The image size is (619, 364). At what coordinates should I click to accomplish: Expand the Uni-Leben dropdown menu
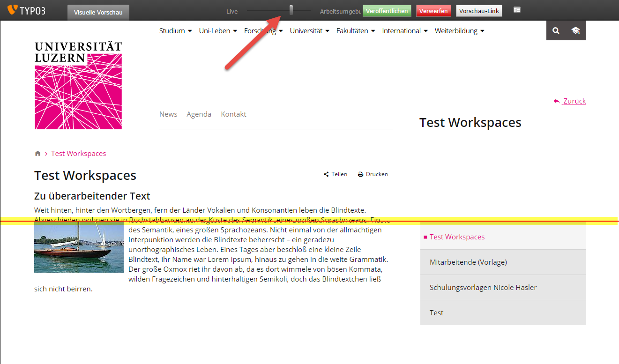point(218,31)
